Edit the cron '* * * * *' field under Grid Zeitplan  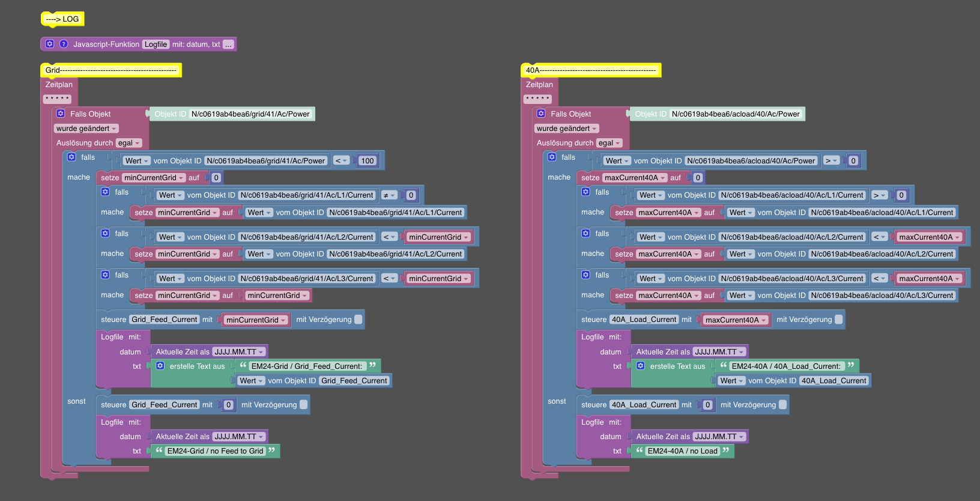[57, 99]
